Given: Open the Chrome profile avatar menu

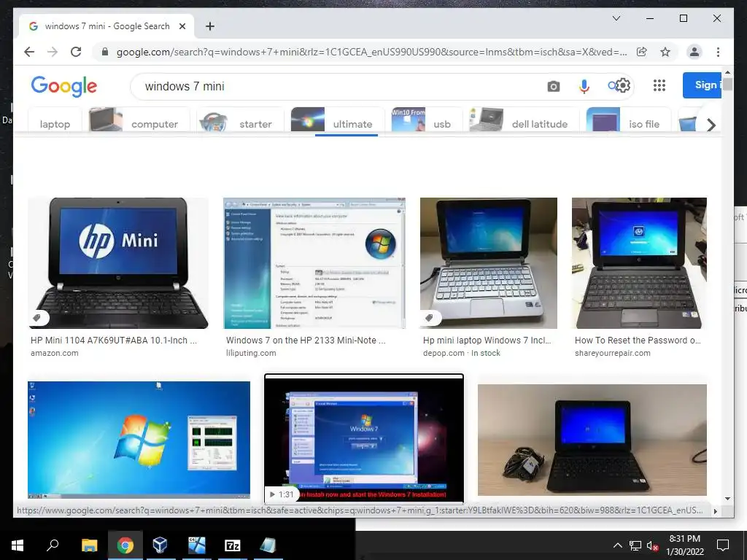Looking at the screenshot, I should 694,52.
